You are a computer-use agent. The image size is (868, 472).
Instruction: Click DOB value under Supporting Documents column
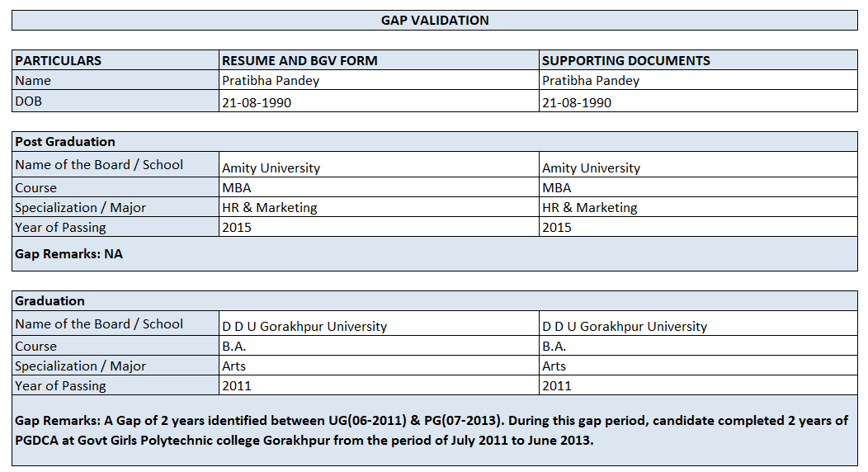click(577, 103)
